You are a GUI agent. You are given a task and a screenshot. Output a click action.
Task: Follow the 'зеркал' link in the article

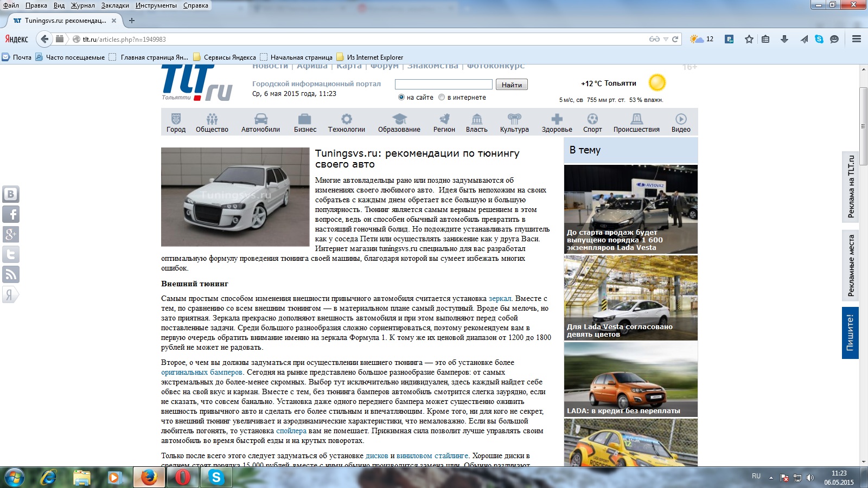click(x=500, y=299)
